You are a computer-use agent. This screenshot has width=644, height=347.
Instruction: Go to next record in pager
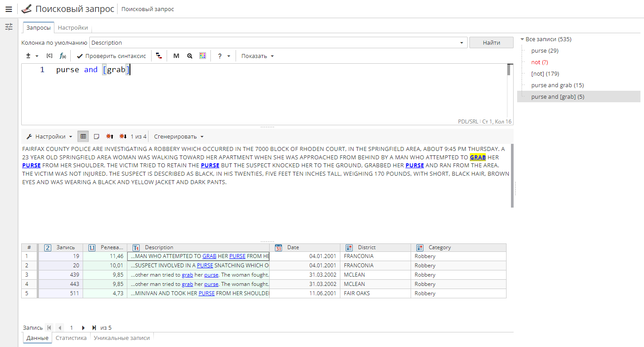point(83,328)
